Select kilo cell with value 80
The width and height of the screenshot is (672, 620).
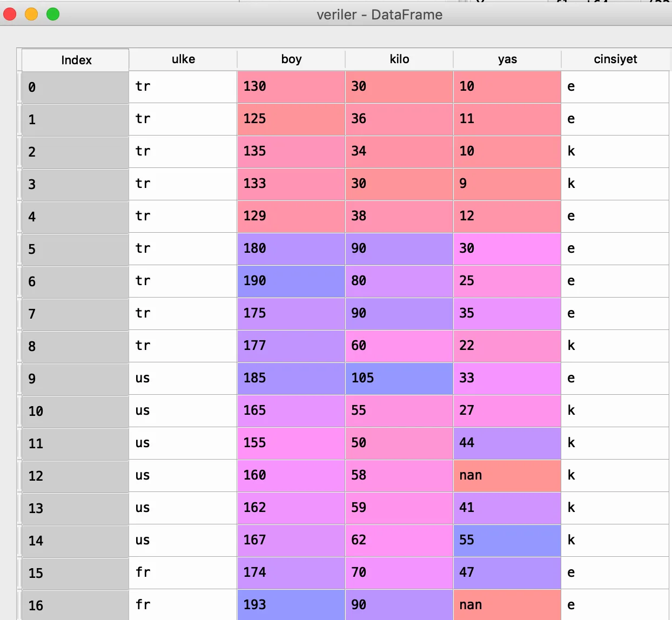tap(399, 281)
